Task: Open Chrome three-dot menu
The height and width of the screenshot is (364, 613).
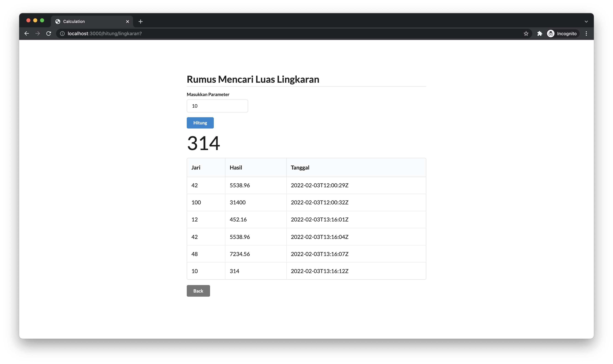Action: click(x=586, y=34)
